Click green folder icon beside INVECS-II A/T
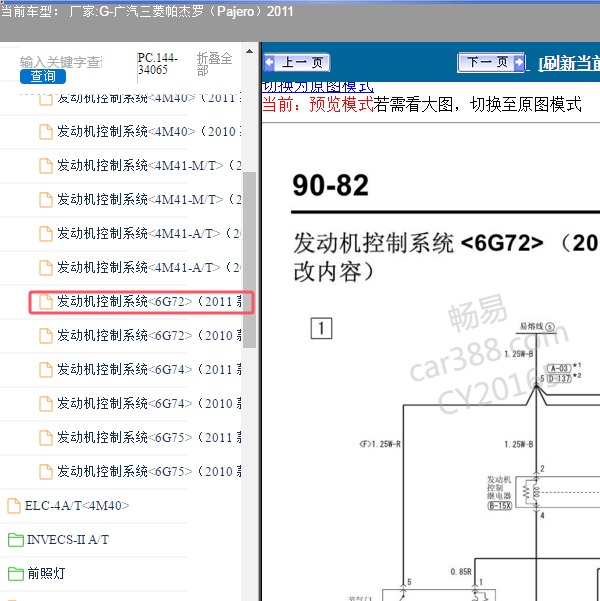The image size is (600, 601). [x=16, y=540]
